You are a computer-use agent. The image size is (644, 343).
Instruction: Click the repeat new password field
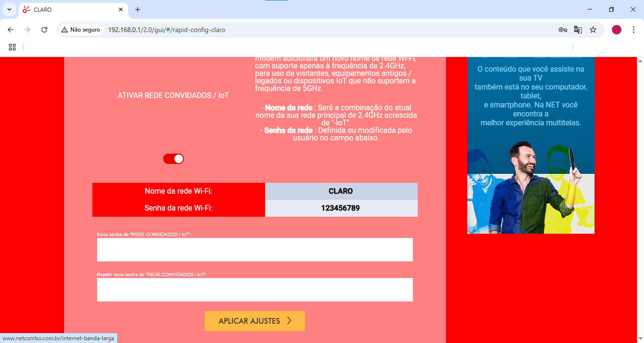tap(255, 290)
